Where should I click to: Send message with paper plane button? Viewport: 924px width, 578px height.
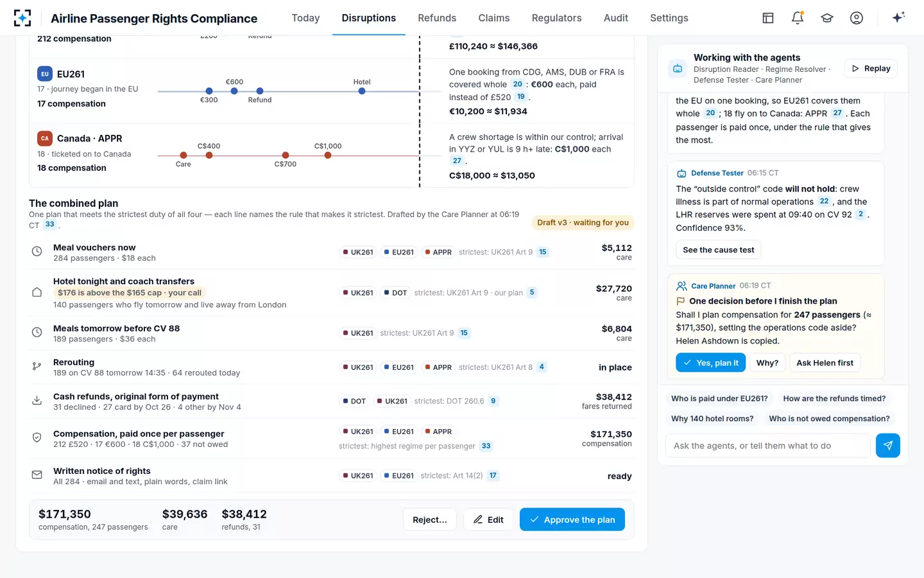[x=888, y=445]
